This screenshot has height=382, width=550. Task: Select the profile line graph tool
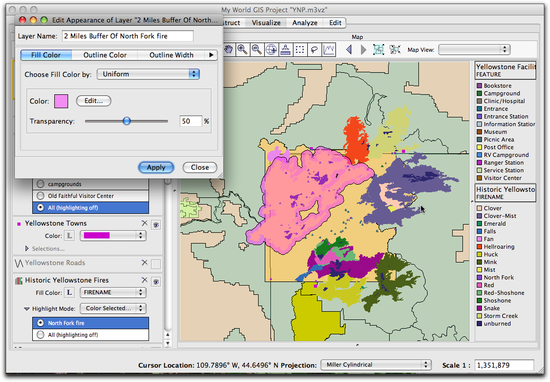[x=329, y=49]
